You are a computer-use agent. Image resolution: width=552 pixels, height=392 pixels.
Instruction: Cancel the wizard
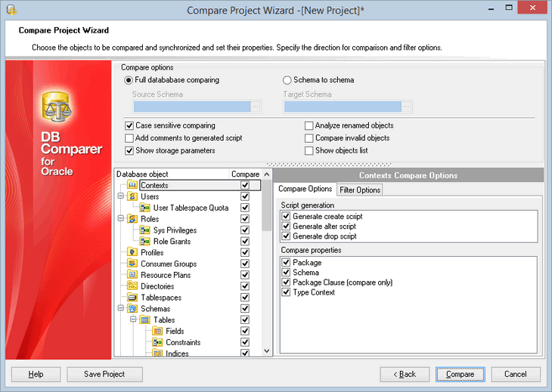(x=516, y=374)
